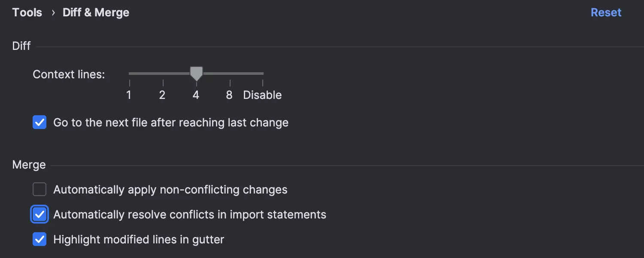This screenshot has height=258, width=644.
Task: Click the Merge section header
Action: coord(29,165)
